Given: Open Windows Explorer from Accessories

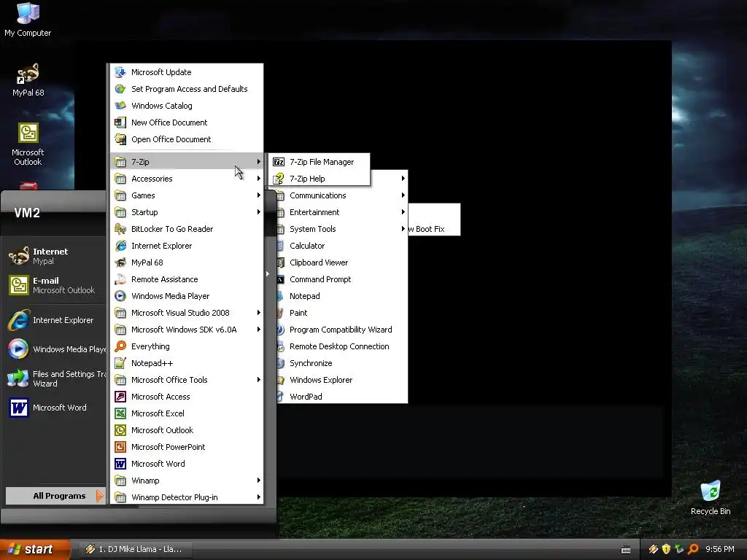Looking at the screenshot, I should pos(342,380).
